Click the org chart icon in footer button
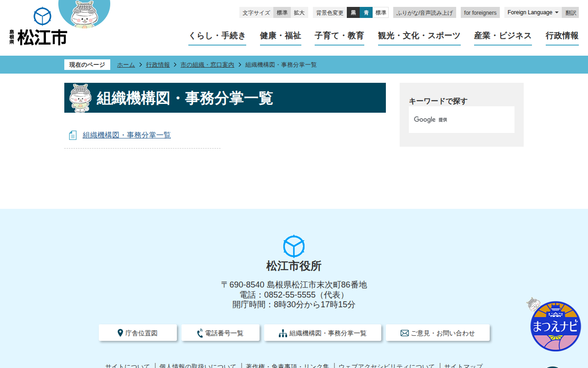Image resolution: width=588 pixels, height=368 pixels. 283,333
